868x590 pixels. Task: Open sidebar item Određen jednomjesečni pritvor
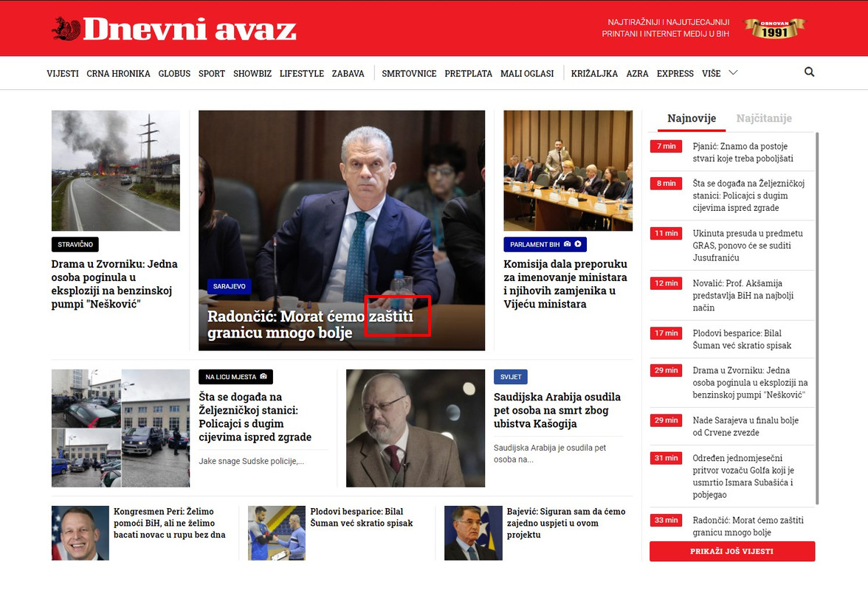click(x=743, y=476)
